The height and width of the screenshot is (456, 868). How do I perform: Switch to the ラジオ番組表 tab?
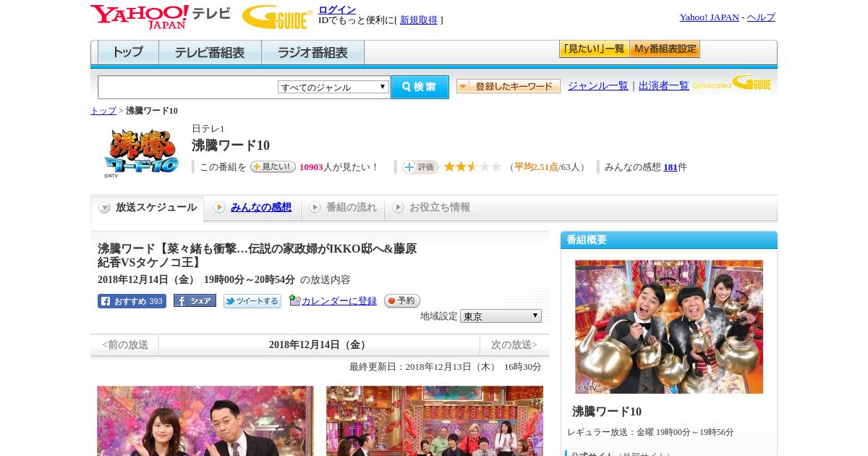[x=312, y=53]
